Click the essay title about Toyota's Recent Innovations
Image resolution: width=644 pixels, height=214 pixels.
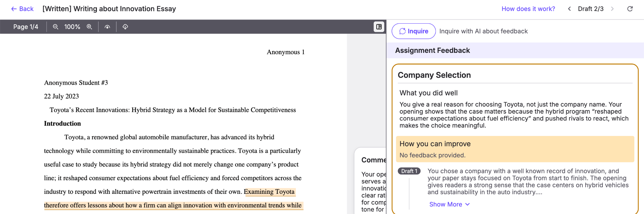(x=173, y=110)
